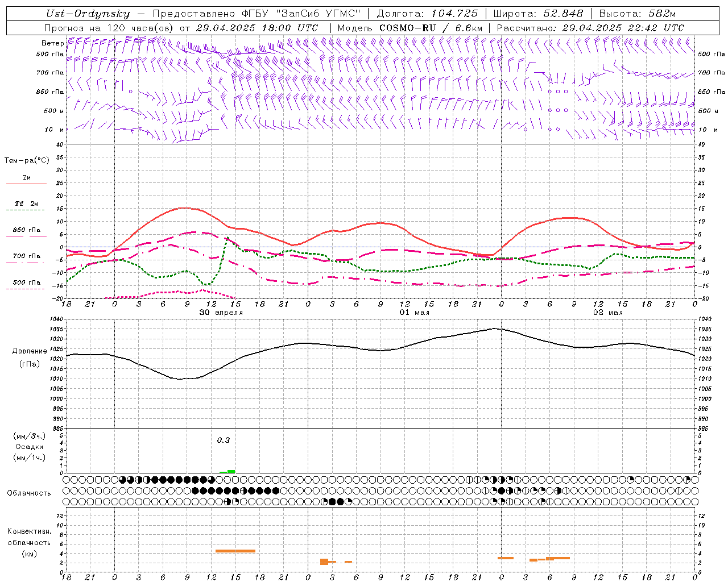Click the dashed line sample under Td 2м legend
Screen dimensions: 728x582
tap(25, 210)
